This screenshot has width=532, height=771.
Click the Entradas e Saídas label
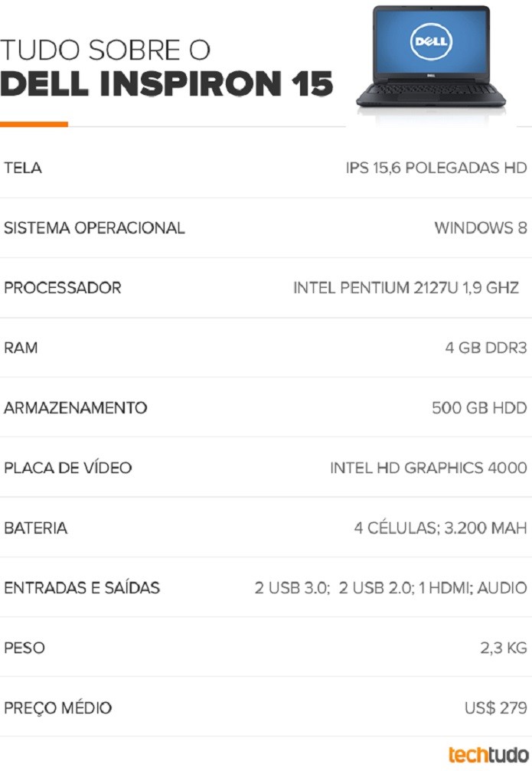[82, 587]
